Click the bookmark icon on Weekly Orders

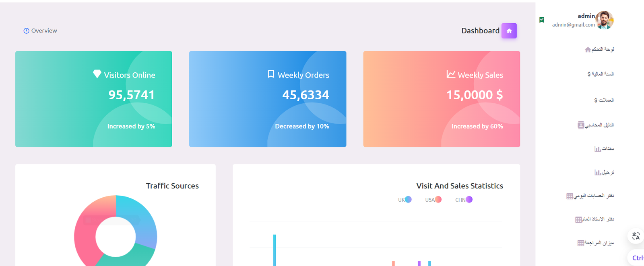coord(271,74)
